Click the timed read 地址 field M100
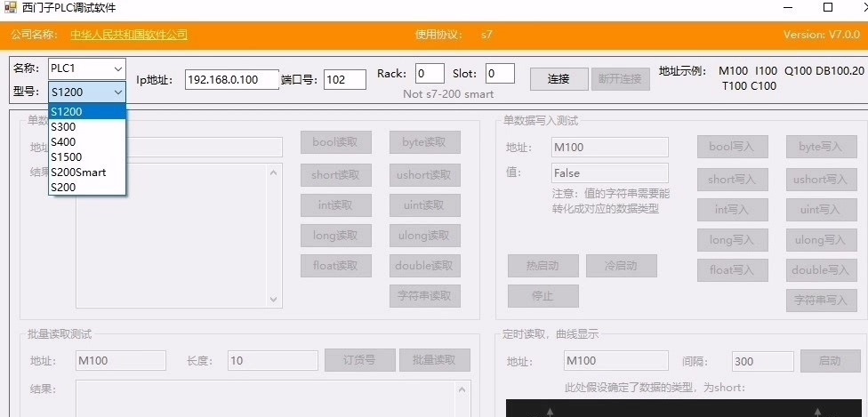 click(616, 361)
